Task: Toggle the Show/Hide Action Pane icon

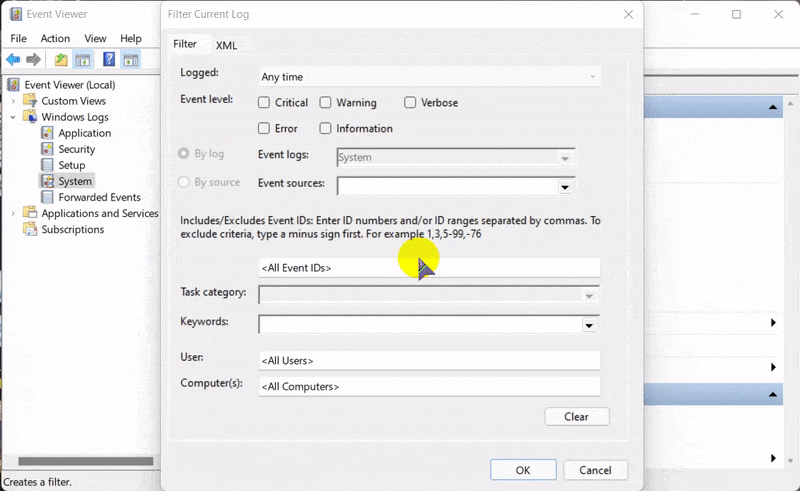Action: pyautogui.click(x=131, y=60)
